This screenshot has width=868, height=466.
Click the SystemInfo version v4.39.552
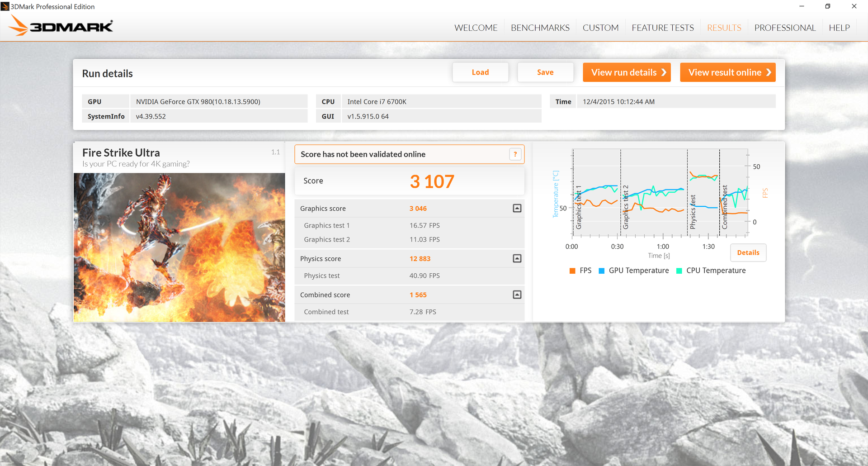click(x=151, y=116)
